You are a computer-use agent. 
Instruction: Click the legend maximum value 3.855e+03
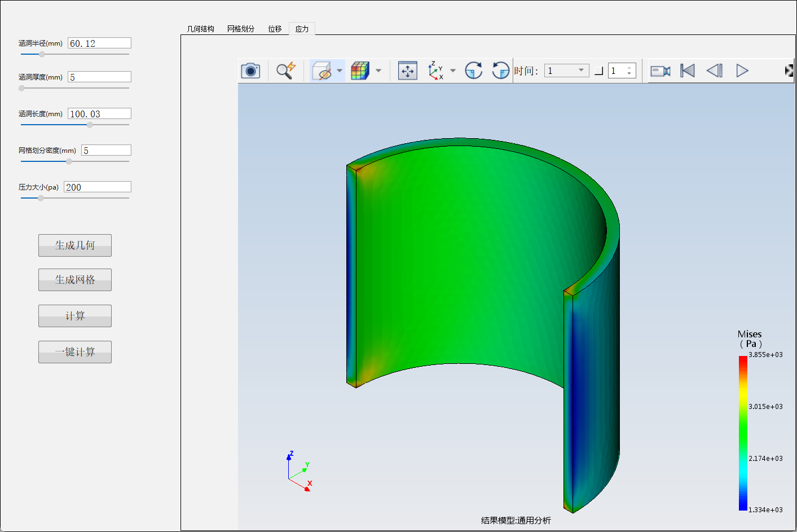[765, 355]
